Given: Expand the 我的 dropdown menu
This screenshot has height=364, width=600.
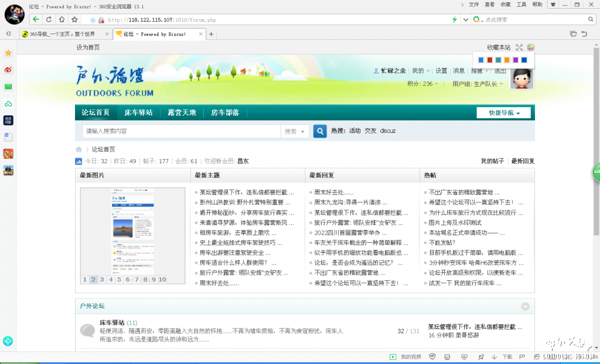Looking at the screenshot, I should 421,71.
